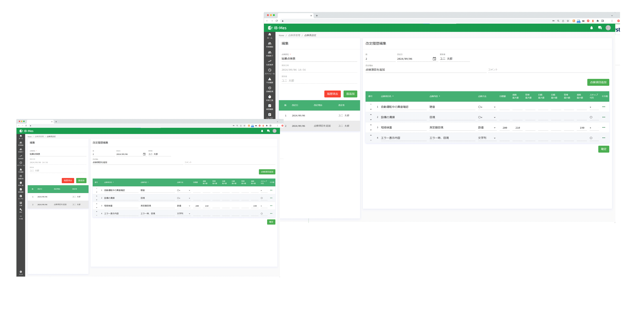
Task: Open the 改定日 calendar picker in the smaller window
Action: point(144,154)
